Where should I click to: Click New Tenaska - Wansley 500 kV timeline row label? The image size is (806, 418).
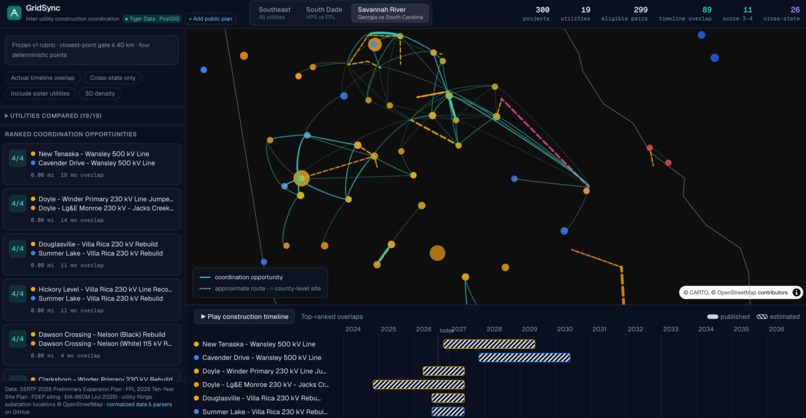click(x=259, y=344)
